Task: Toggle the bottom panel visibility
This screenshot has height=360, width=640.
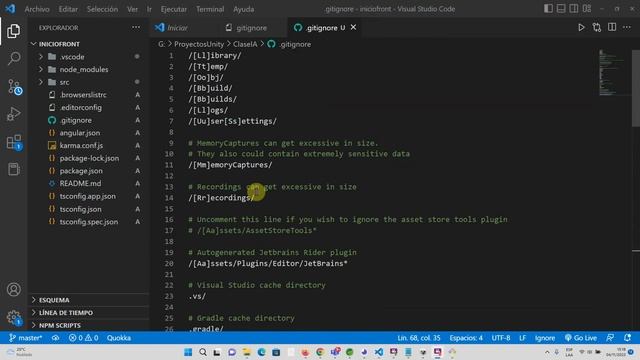Action: tap(561, 9)
